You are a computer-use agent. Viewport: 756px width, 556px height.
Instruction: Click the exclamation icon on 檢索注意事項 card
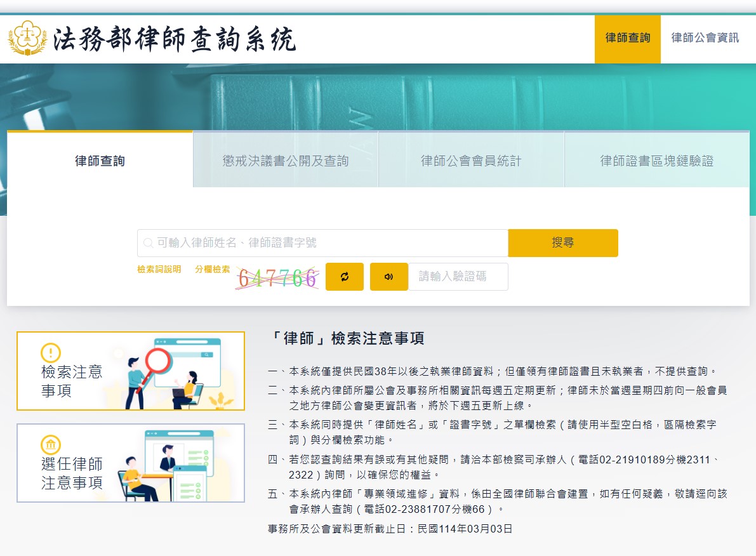[50, 352]
